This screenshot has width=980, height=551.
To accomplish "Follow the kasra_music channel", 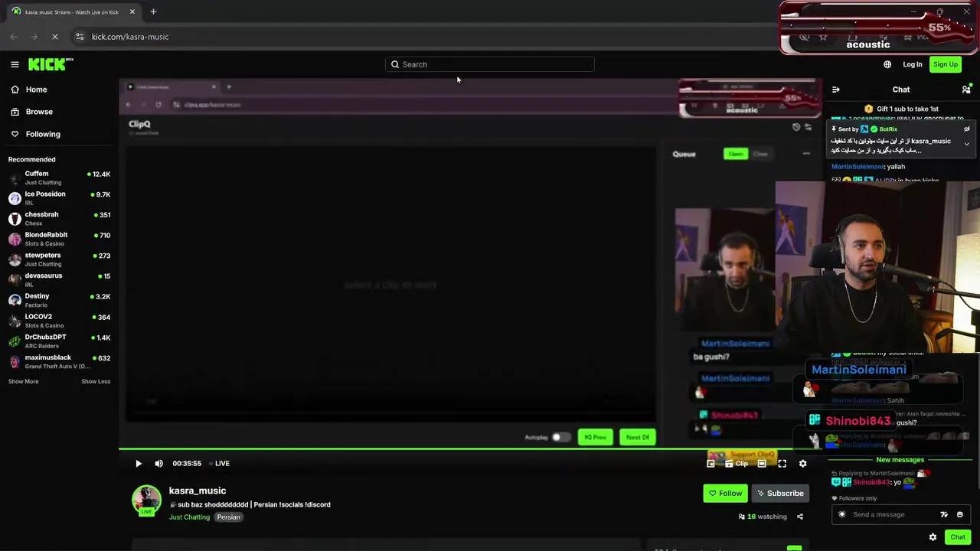I will tap(725, 494).
